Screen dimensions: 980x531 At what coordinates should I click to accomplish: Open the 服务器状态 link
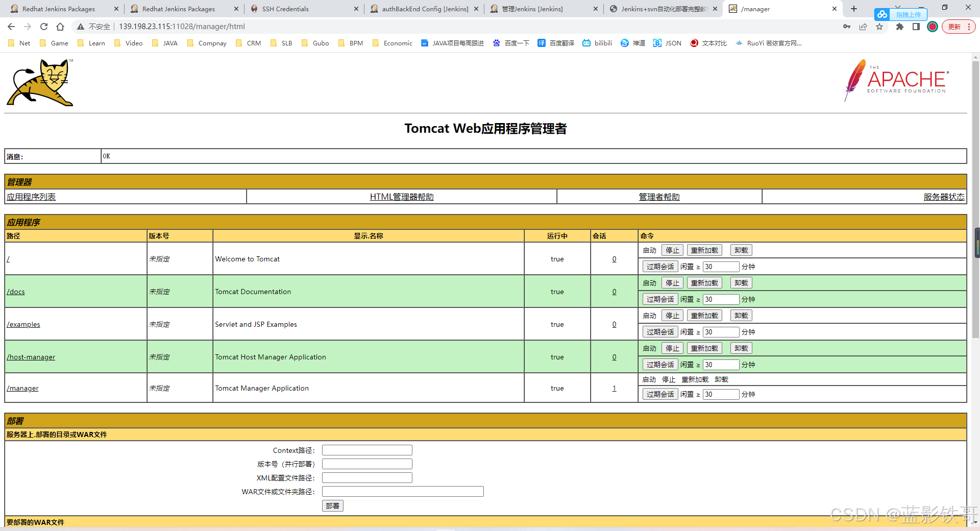coord(944,197)
